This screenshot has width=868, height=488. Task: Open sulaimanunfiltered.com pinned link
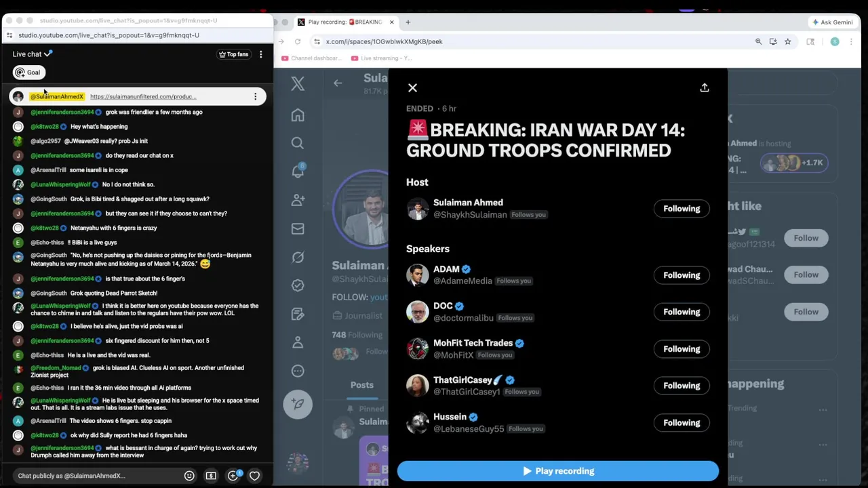pyautogui.click(x=143, y=97)
